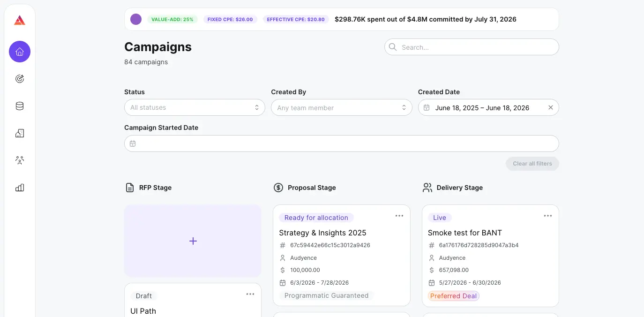Open the buildings sidebar icon
Image resolution: width=644 pixels, height=317 pixels.
[x=20, y=133]
